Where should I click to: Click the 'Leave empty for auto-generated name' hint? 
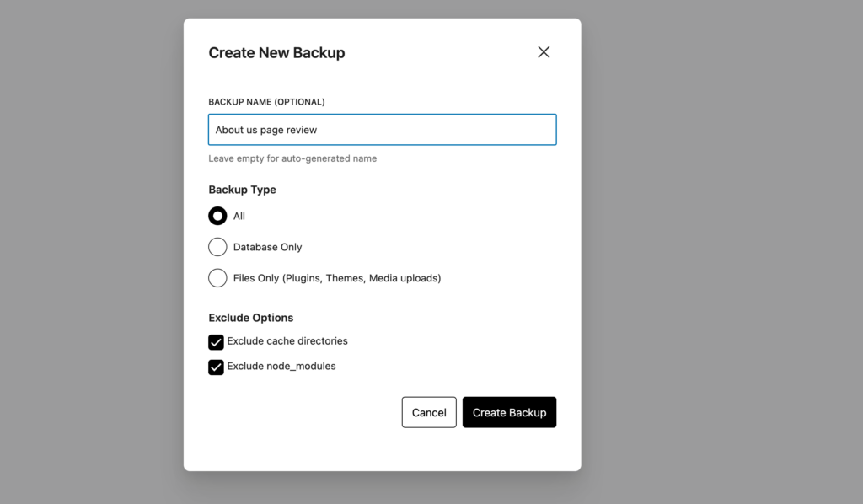pyautogui.click(x=292, y=158)
